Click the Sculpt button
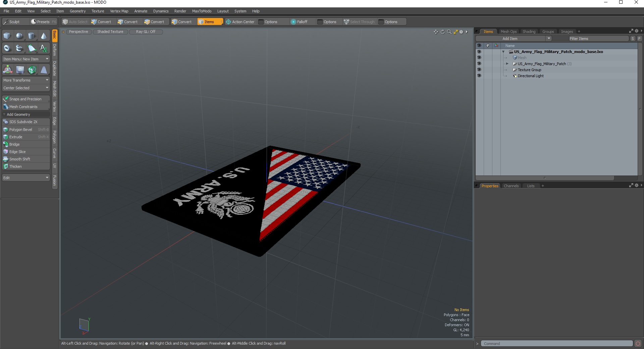 click(x=15, y=22)
